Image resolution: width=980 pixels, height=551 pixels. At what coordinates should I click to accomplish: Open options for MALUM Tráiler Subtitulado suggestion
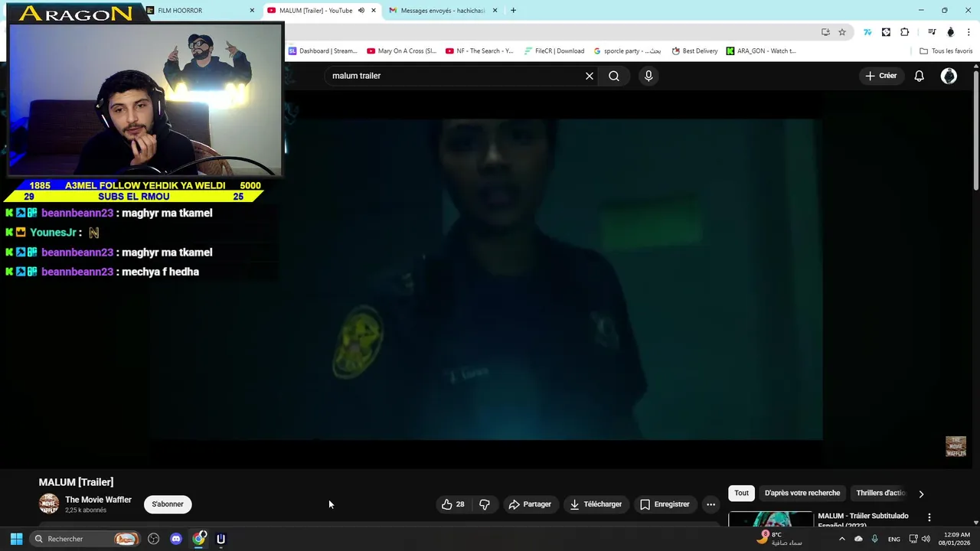click(929, 517)
